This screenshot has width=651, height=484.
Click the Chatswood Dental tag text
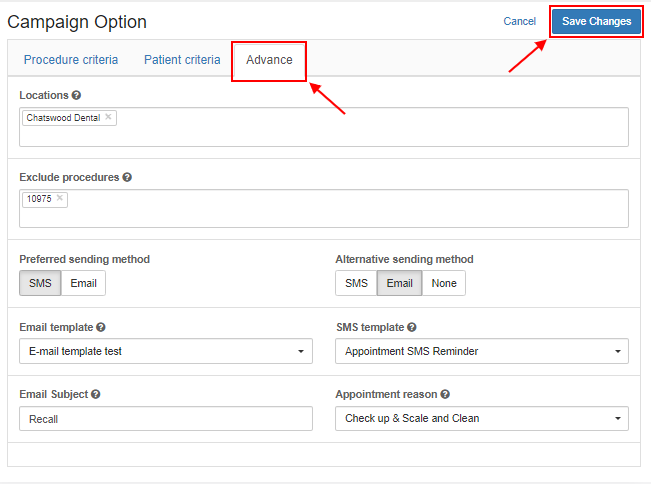click(64, 118)
